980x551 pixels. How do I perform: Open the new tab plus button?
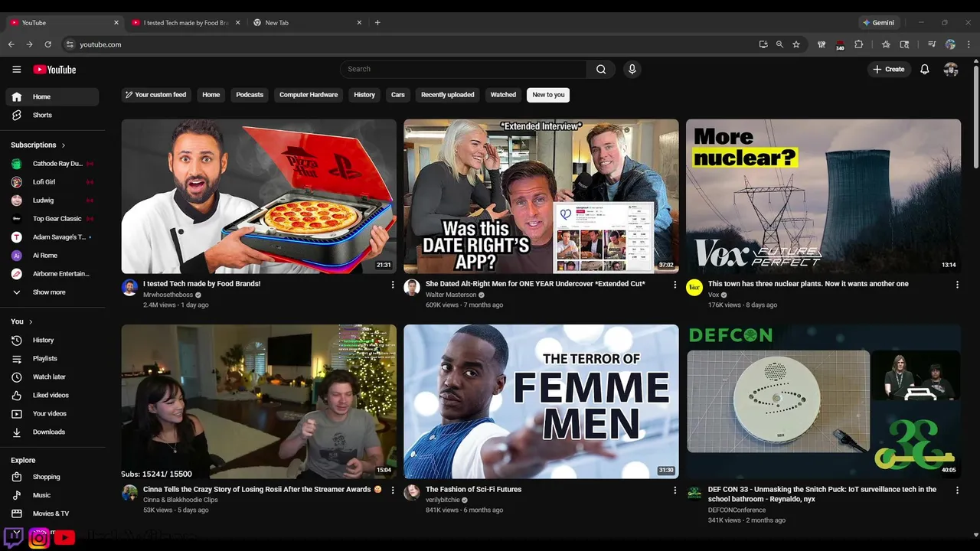(377, 22)
